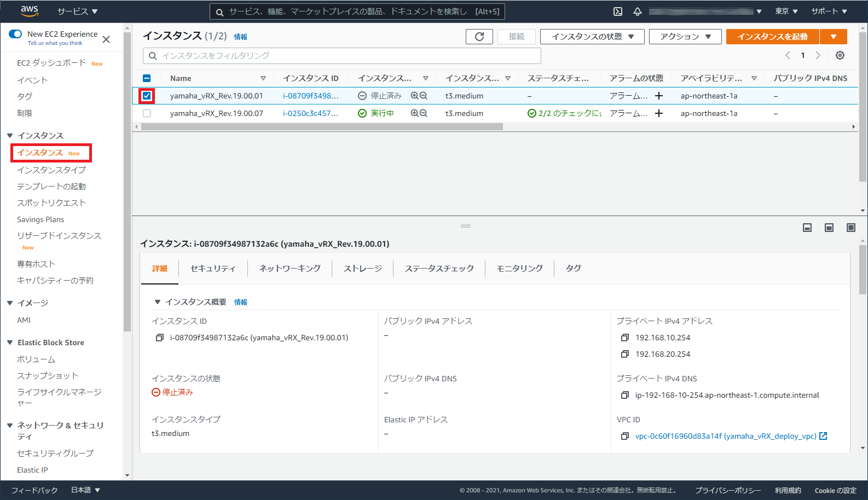This screenshot has width=868, height=500.
Task: Add alarm for yamaha_vRX_Rev.19.00.07 instance
Action: (659, 113)
